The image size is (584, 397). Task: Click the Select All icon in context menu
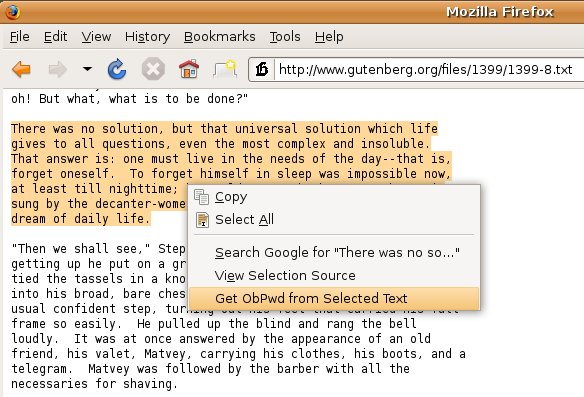point(202,220)
